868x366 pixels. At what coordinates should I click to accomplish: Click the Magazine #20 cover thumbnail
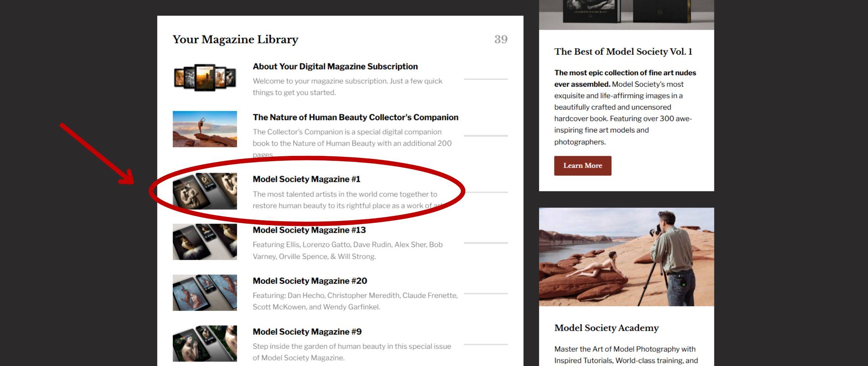click(x=205, y=293)
